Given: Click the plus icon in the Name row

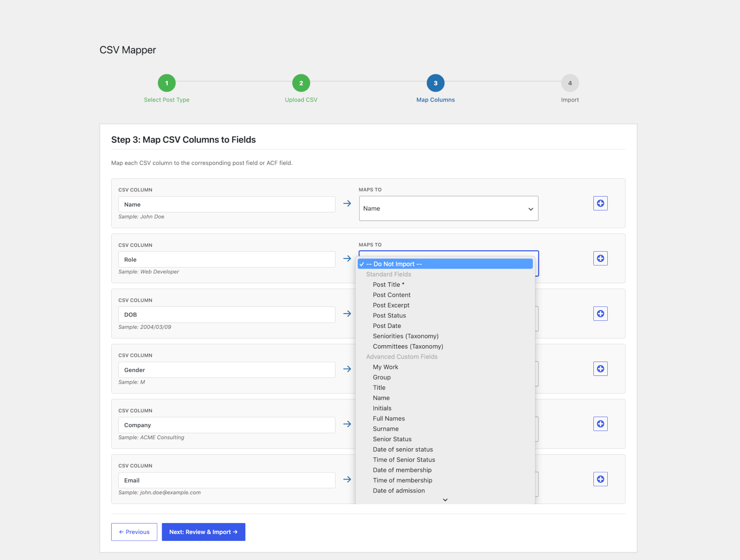Looking at the screenshot, I should coord(601,203).
